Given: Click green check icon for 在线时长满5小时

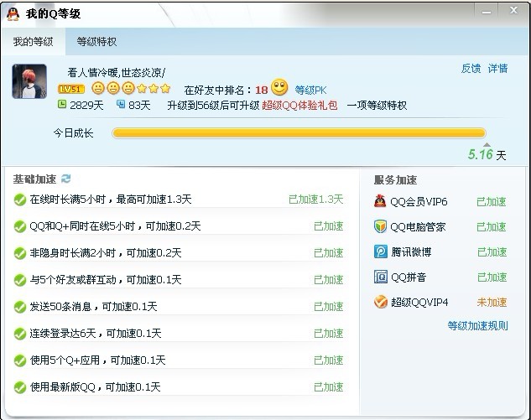Looking at the screenshot, I should pos(20,200).
